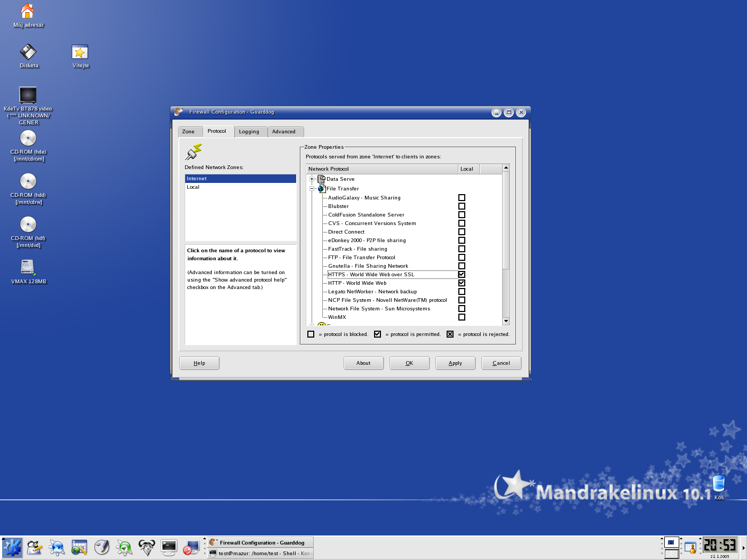
Task: Switch to Firewall Configuration - Guarddog taskbar entry
Action: point(260,542)
